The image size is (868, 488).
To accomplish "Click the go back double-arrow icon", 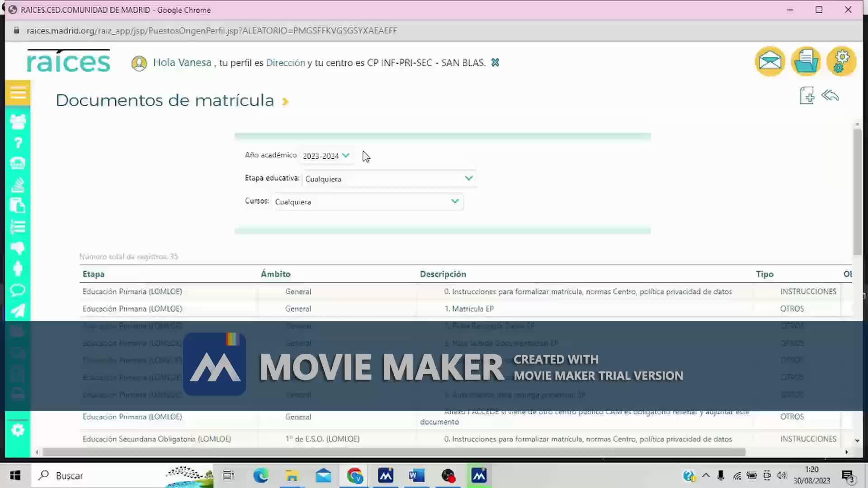I will click(830, 96).
